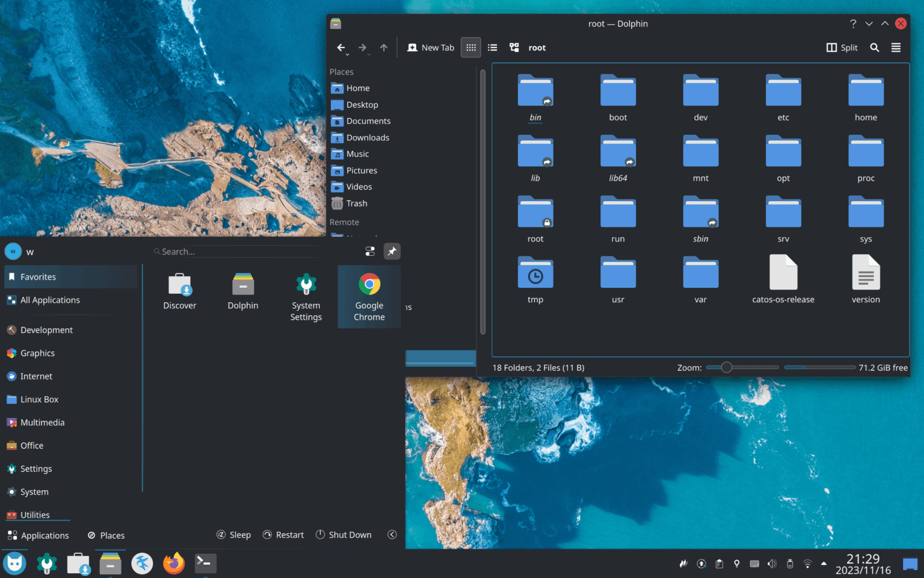This screenshot has width=924, height=578.
Task: Activate Split view in Dolphin
Action: 842,48
